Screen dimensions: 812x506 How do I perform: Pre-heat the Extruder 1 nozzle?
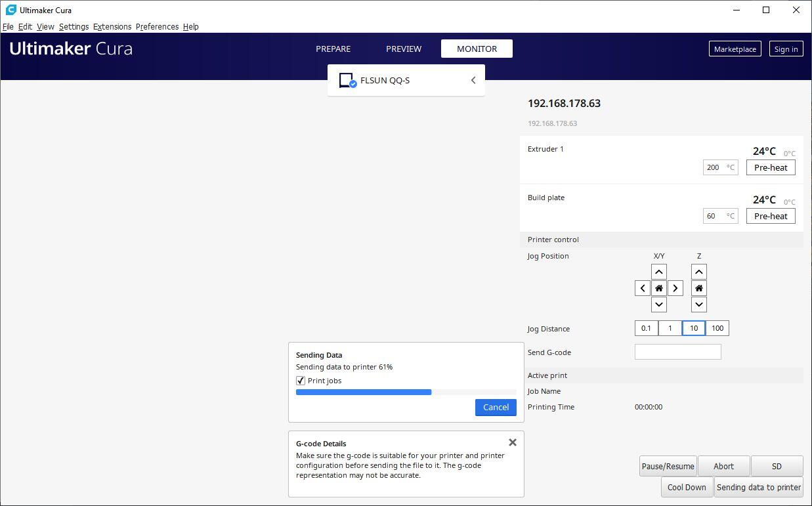pyautogui.click(x=771, y=167)
